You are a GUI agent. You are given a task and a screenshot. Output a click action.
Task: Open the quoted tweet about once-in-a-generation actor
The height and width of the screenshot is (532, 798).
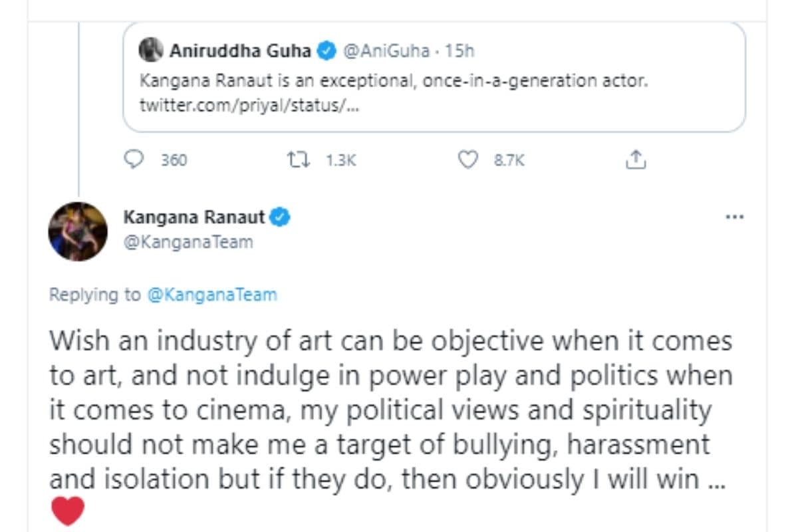click(x=505, y=82)
